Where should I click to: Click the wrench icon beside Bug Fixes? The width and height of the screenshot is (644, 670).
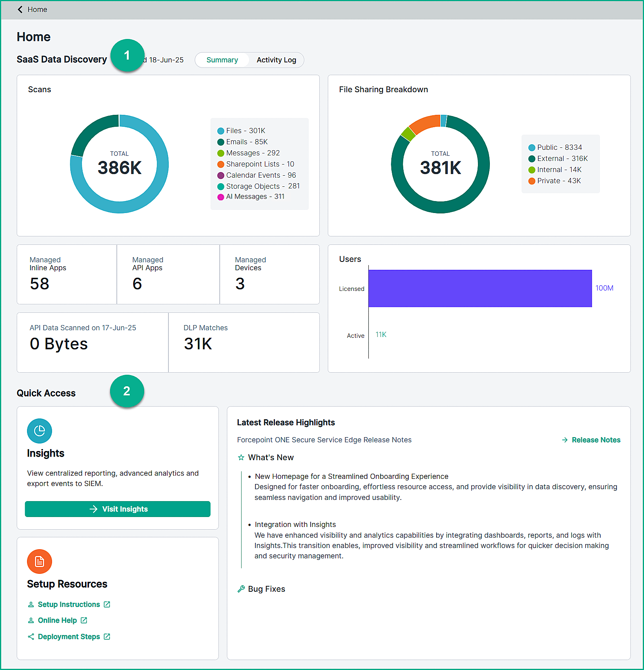point(241,589)
